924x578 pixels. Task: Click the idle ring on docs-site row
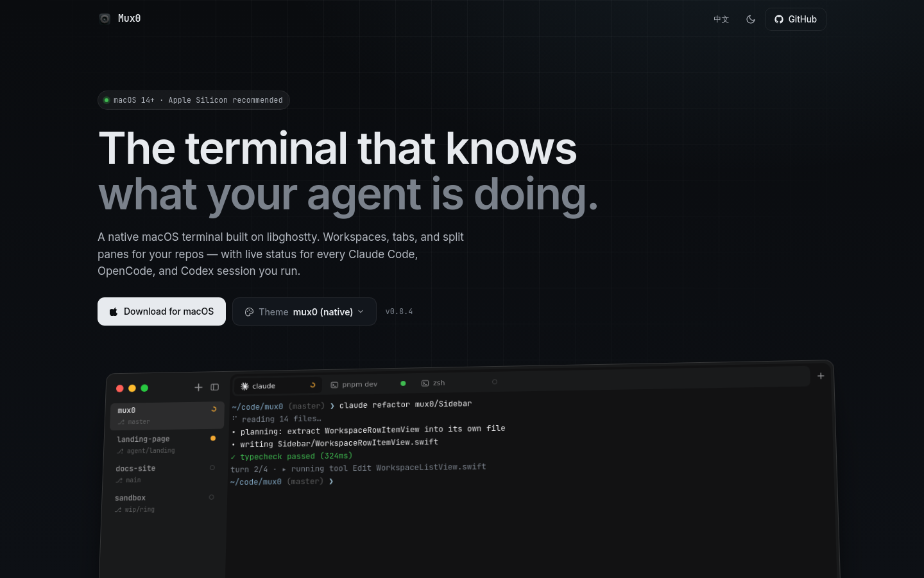212,468
